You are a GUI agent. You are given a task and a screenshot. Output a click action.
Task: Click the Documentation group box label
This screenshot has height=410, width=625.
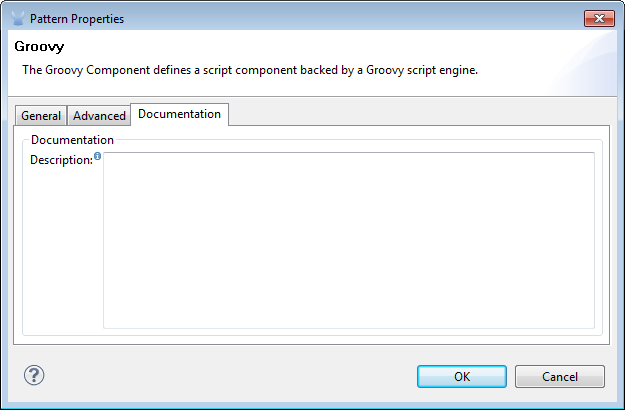click(x=72, y=140)
